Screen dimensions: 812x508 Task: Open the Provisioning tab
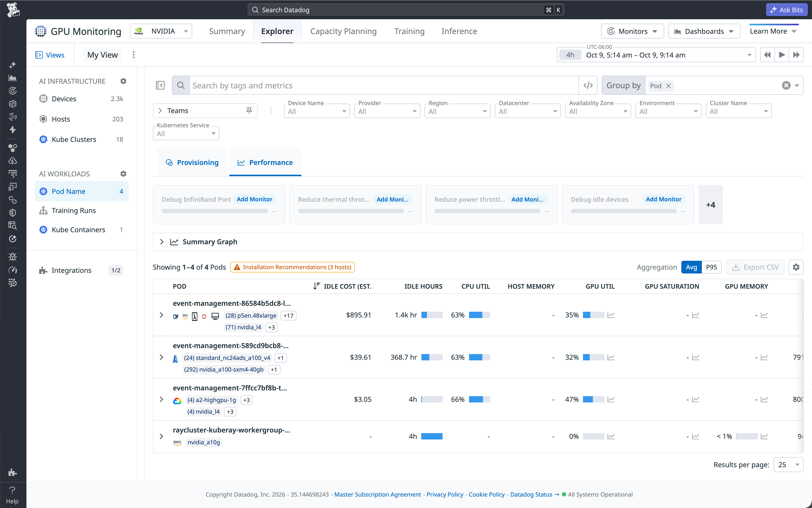pos(192,163)
